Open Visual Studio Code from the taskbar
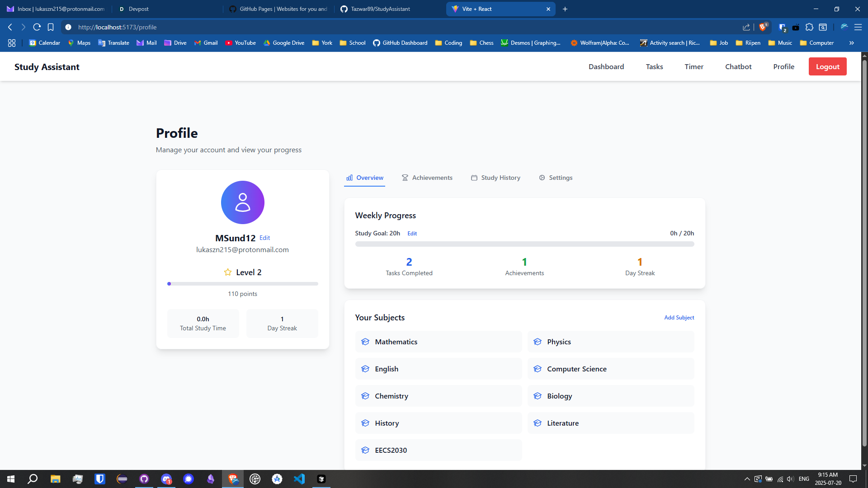 click(x=299, y=479)
